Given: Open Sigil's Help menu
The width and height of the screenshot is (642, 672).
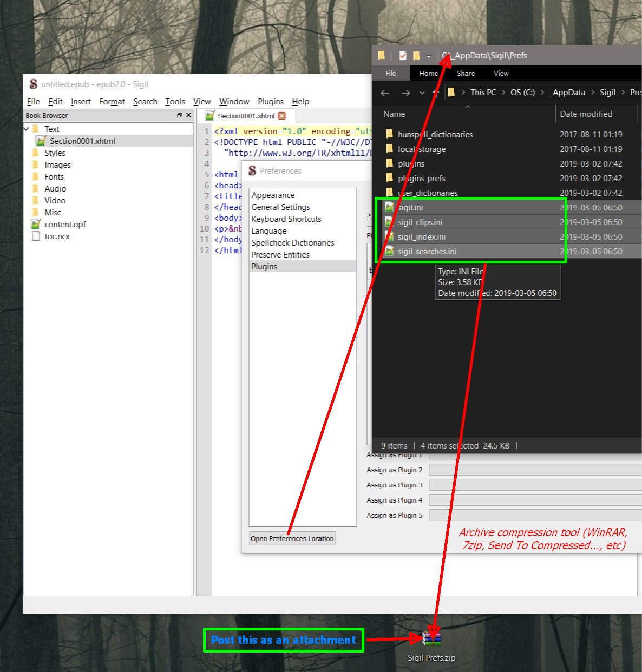Looking at the screenshot, I should click(x=300, y=102).
